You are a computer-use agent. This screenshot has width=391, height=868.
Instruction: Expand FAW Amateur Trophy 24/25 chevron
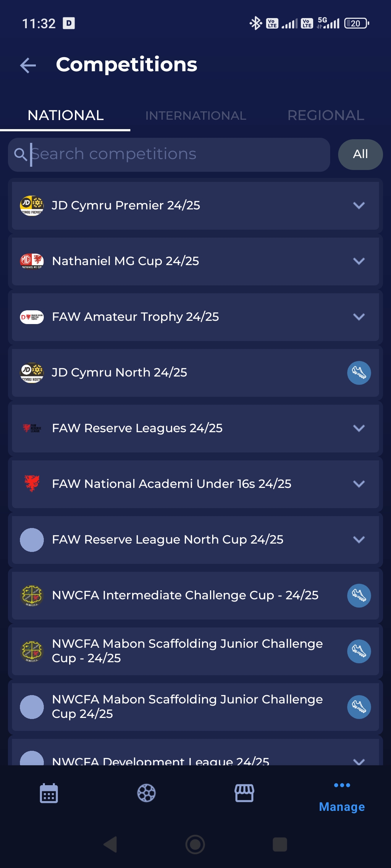coord(359,317)
